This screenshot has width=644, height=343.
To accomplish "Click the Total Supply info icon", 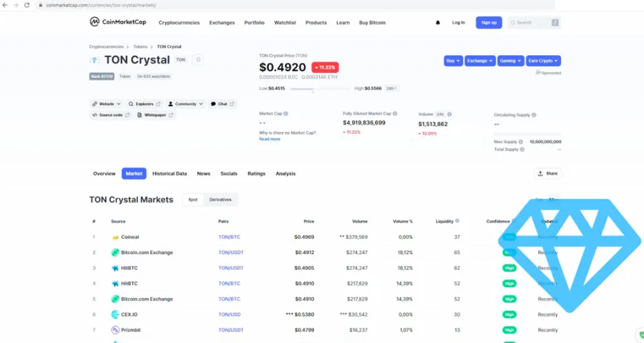I will [522, 150].
